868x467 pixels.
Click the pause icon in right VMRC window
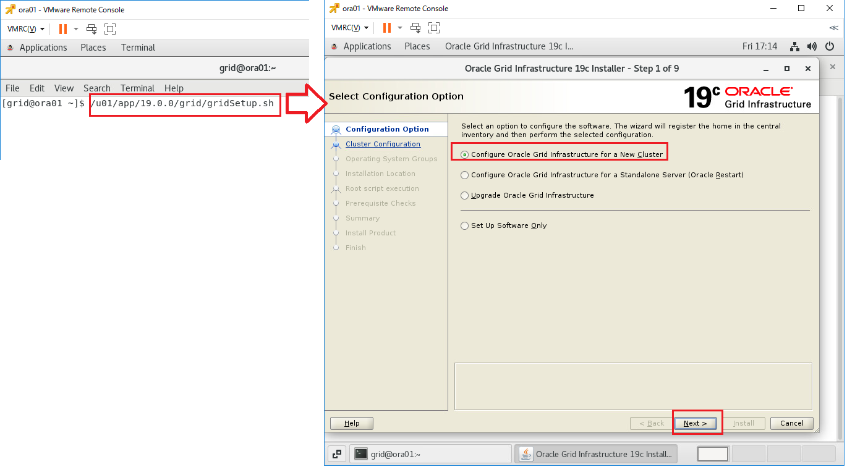(386, 28)
